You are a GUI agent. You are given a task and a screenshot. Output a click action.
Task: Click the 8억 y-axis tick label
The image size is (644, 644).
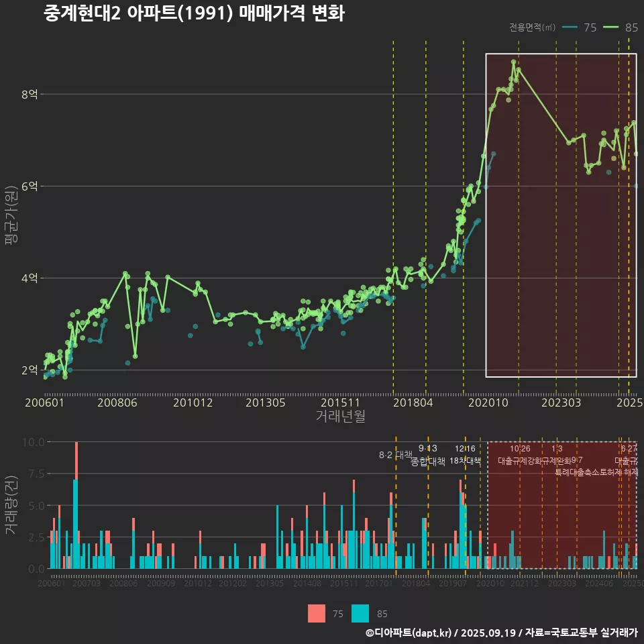coord(29,95)
